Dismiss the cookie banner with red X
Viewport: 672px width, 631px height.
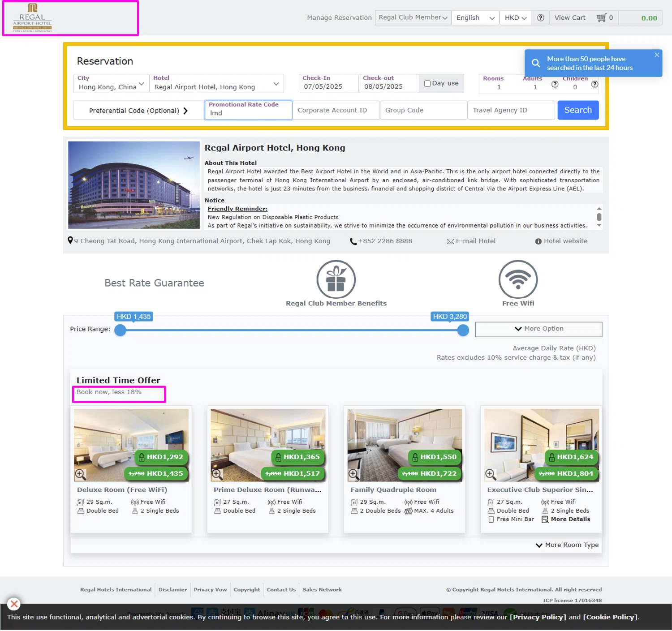coord(14,604)
